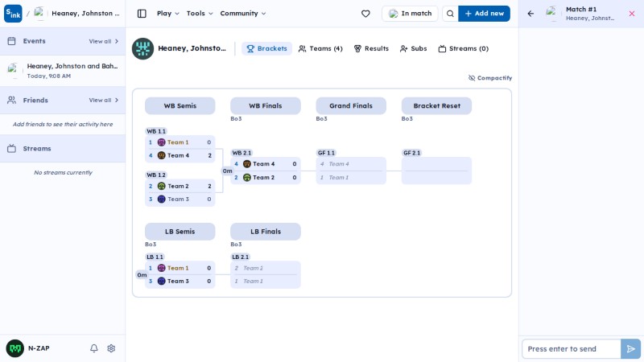Click the N-ZAP user avatar
The height and width of the screenshot is (362, 644).
(14, 348)
